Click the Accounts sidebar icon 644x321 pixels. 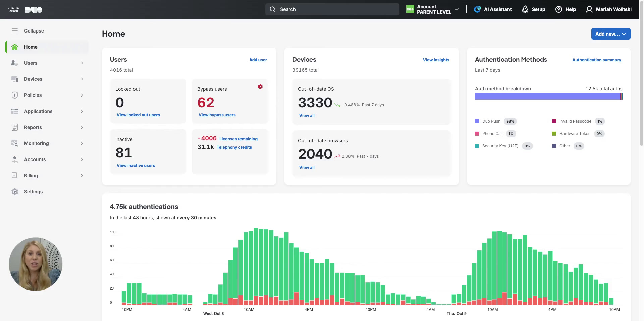15,159
